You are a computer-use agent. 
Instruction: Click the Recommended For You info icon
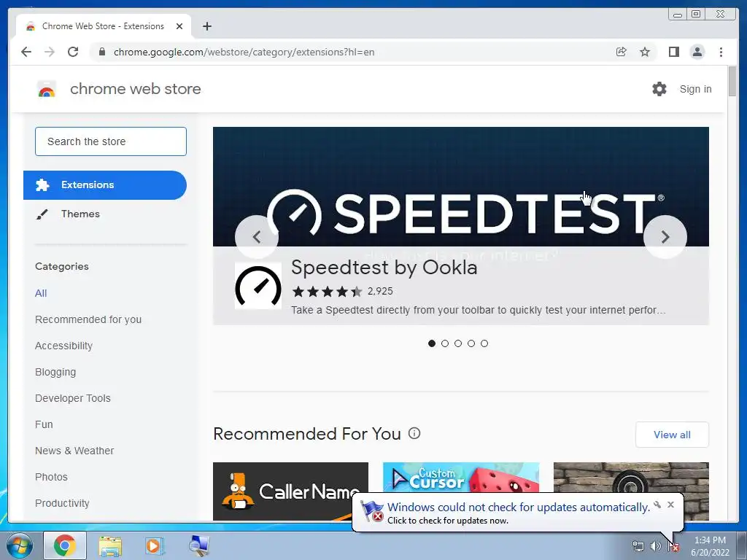[414, 433]
